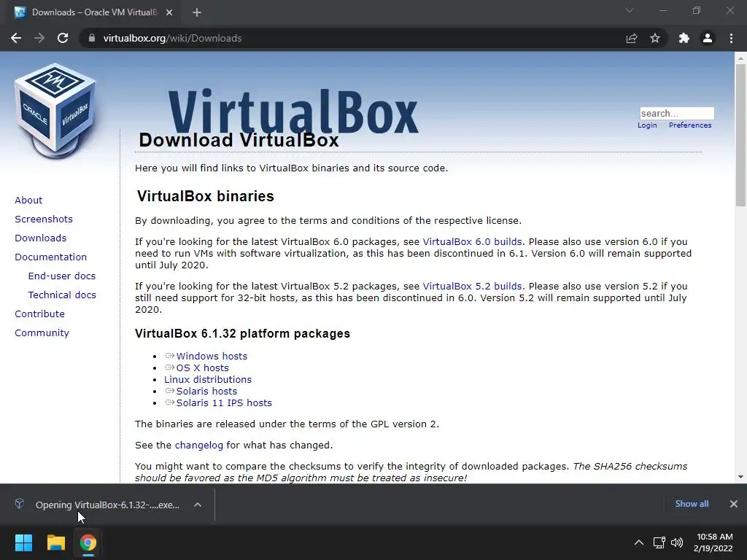This screenshot has width=747, height=560.
Task: Expand the VirtualBox-6.1.32 download options chevron
Action: tap(198, 505)
